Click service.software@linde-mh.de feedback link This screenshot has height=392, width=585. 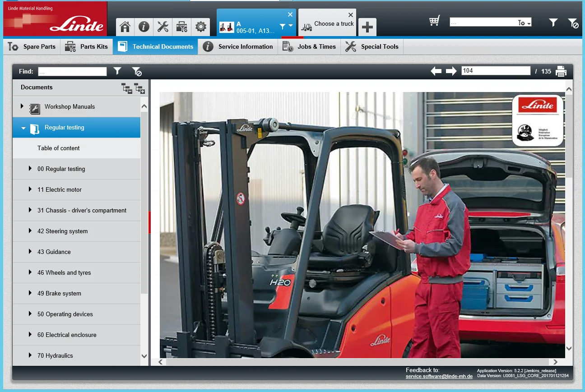439,376
